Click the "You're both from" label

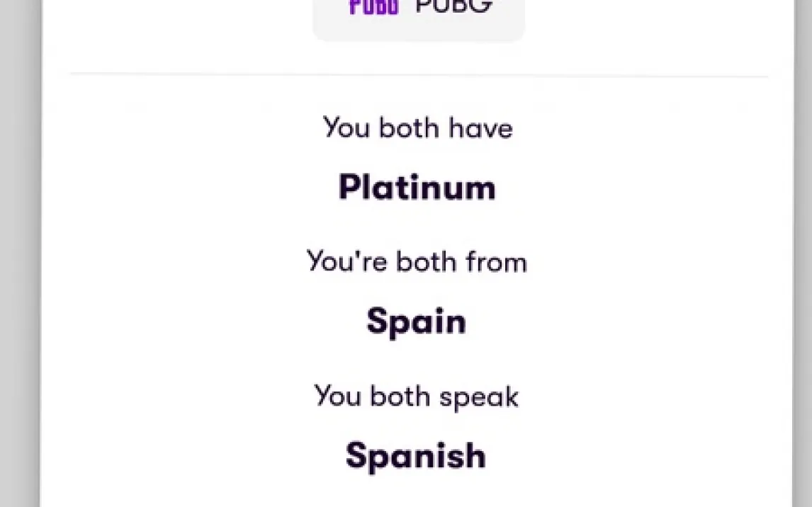417,262
